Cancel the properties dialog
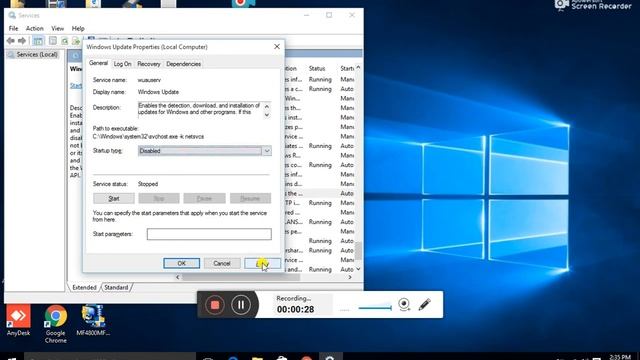The image size is (640, 360). point(222,263)
